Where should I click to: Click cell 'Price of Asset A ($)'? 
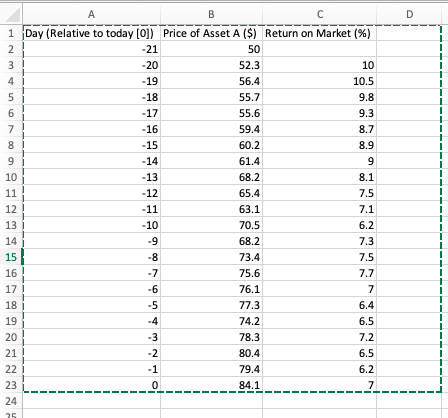(211, 33)
